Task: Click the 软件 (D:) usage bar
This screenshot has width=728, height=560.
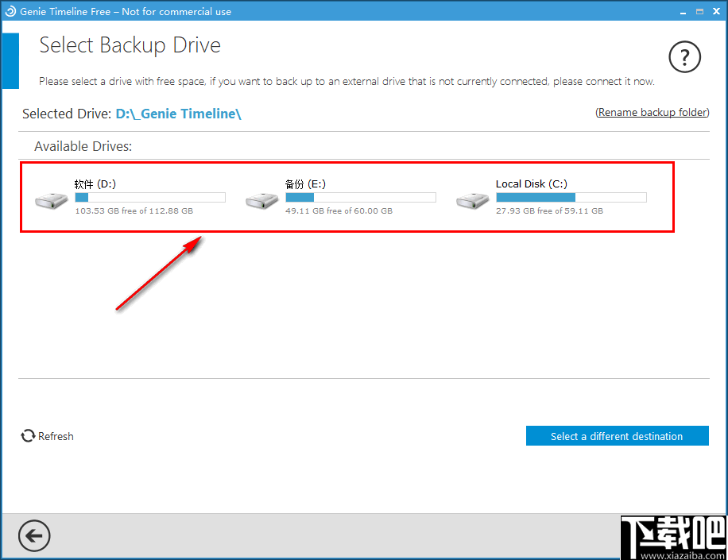Action: click(150, 198)
